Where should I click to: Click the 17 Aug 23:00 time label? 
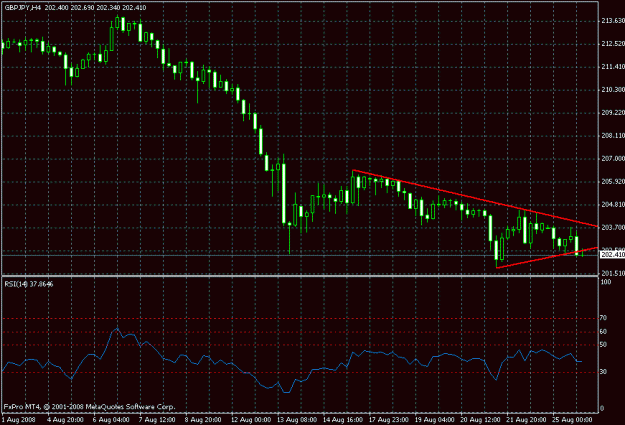389,420
